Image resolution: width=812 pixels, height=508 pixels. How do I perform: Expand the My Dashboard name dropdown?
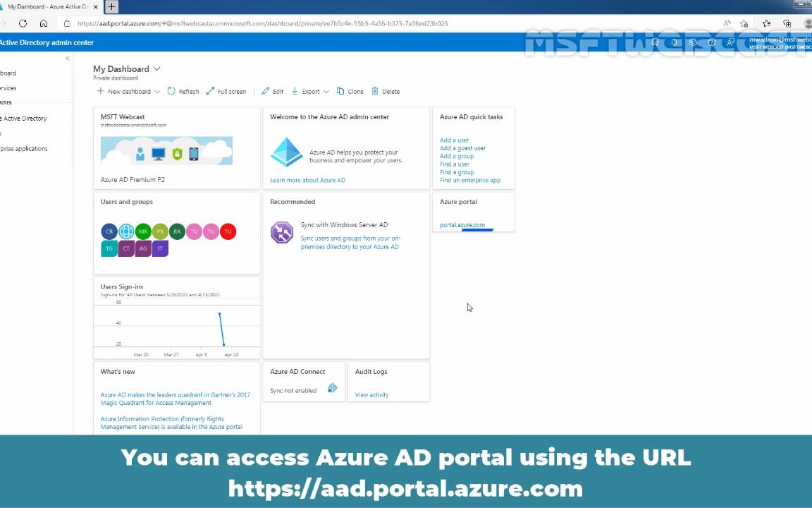(156, 68)
